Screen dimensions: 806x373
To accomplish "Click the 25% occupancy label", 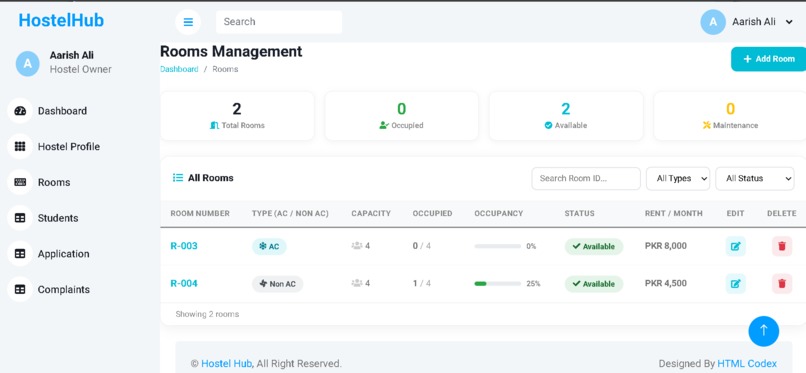I will click(533, 284).
